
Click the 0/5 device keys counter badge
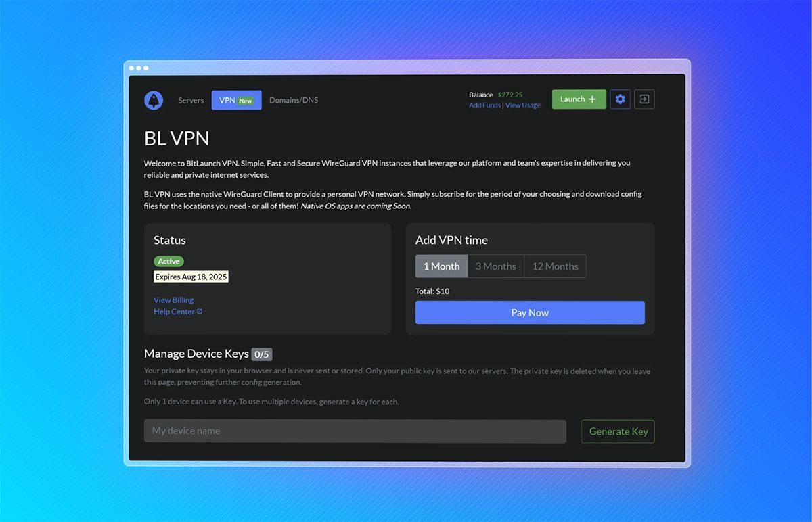click(262, 354)
